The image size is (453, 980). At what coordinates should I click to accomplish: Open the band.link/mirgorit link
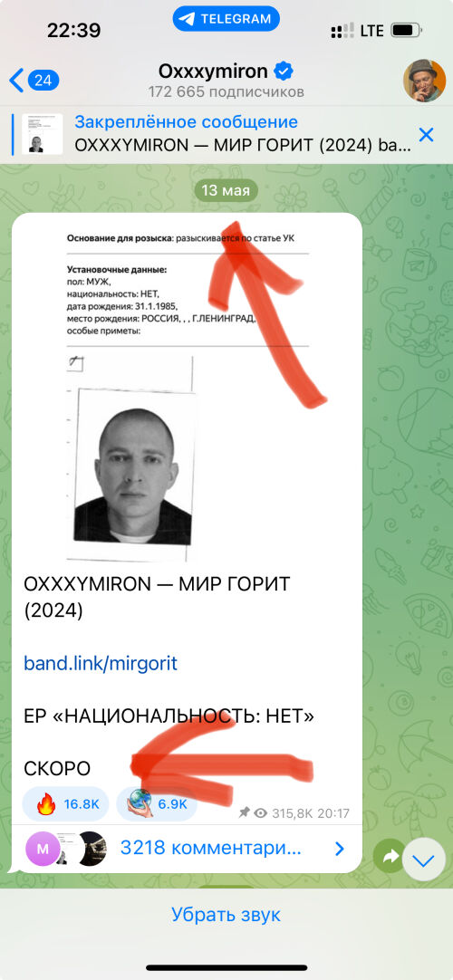click(x=101, y=663)
